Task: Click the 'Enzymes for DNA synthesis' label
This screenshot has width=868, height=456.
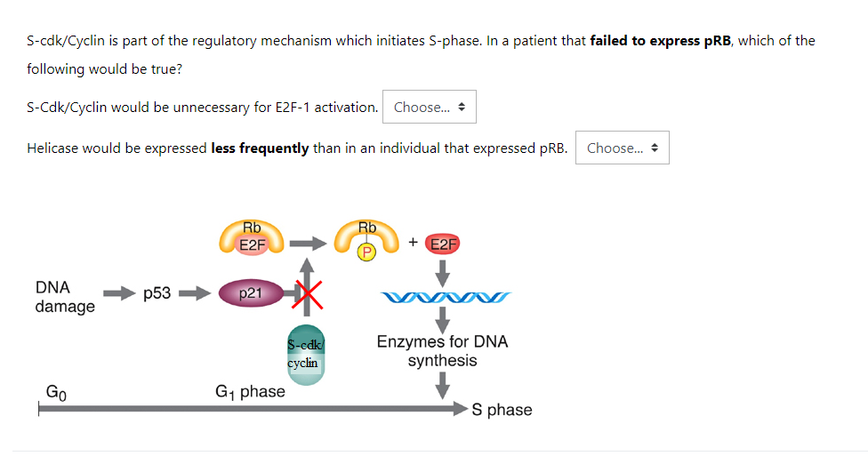Action: pos(442,351)
